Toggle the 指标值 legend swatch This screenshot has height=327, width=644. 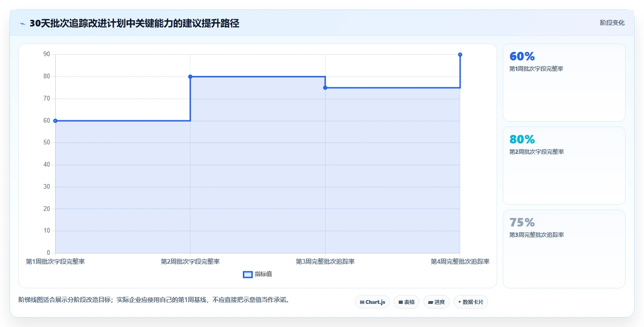[248, 275]
